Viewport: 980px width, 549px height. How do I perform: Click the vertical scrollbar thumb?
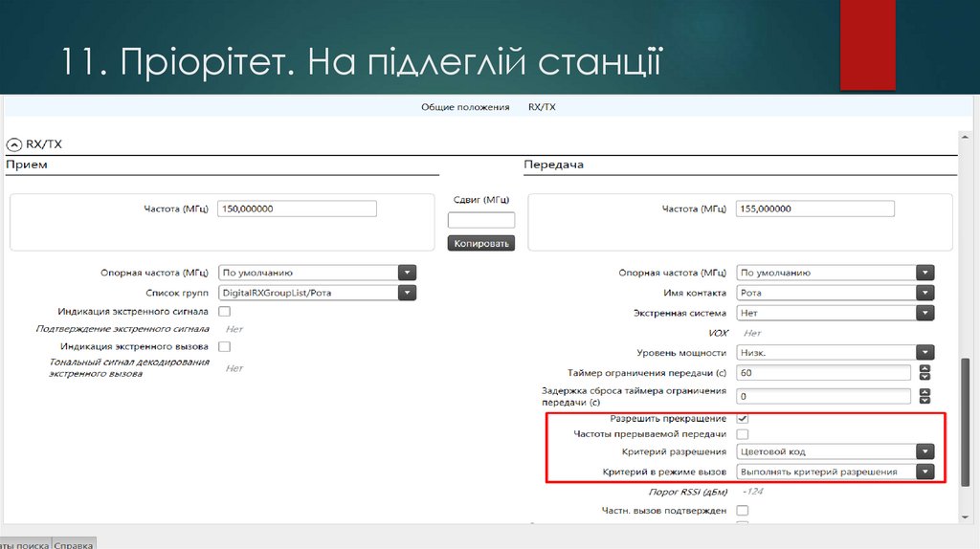click(x=965, y=422)
